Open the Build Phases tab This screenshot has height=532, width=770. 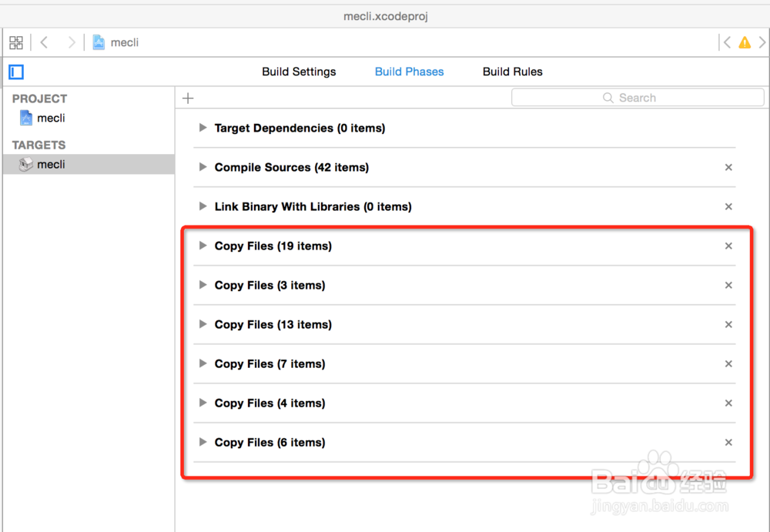pyautogui.click(x=409, y=72)
